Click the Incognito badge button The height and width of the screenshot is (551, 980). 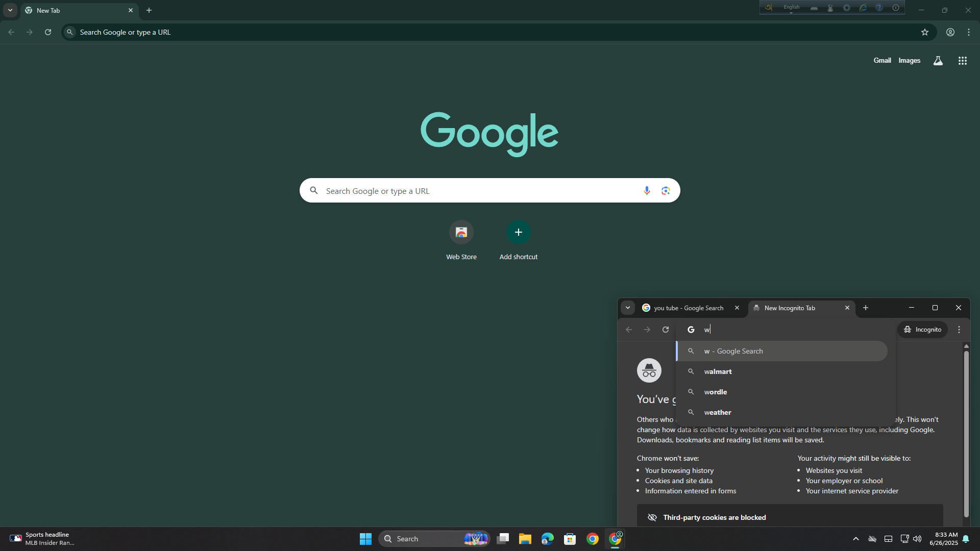click(x=923, y=330)
